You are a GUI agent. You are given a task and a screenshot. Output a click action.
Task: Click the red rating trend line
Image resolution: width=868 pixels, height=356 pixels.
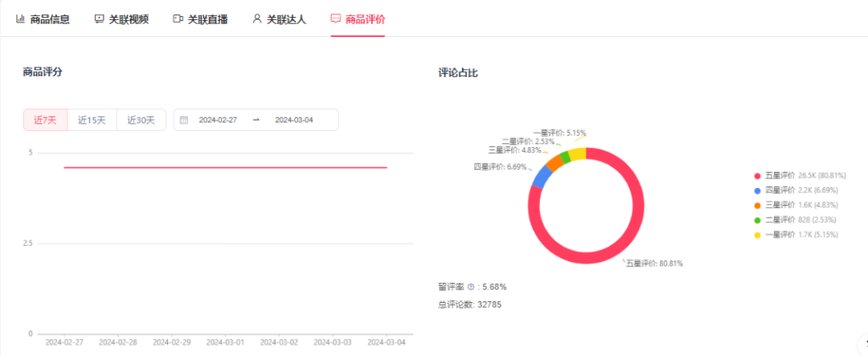pyautogui.click(x=225, y=167)
